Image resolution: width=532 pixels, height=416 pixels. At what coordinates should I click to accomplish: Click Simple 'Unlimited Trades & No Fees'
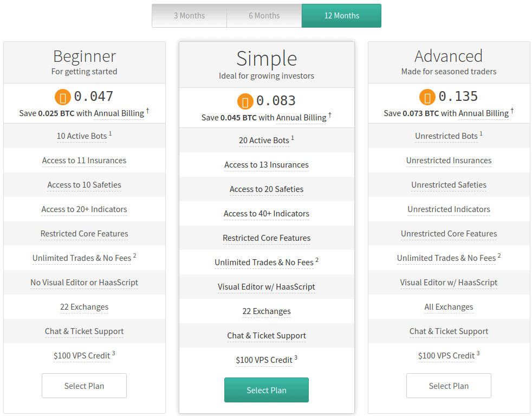[x=264, y=263]
